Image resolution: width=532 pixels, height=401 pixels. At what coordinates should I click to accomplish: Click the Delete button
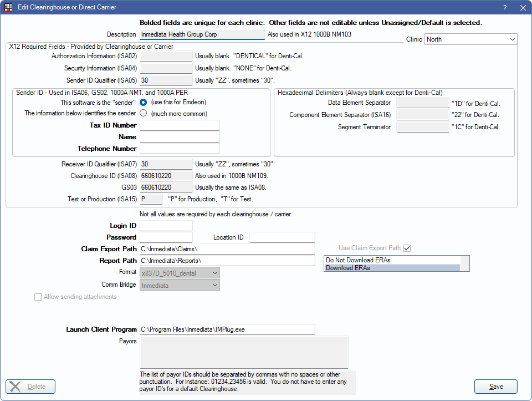(x=30, y=387)
